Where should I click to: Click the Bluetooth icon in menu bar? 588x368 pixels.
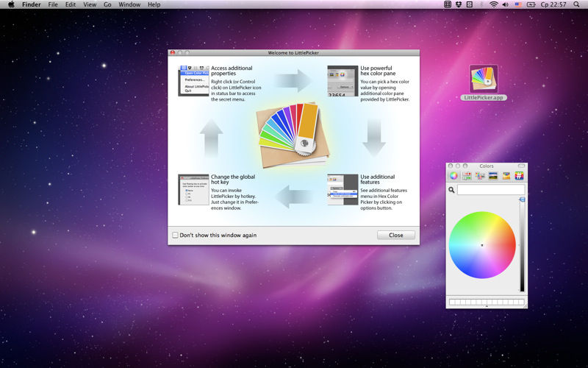point(482,4)
